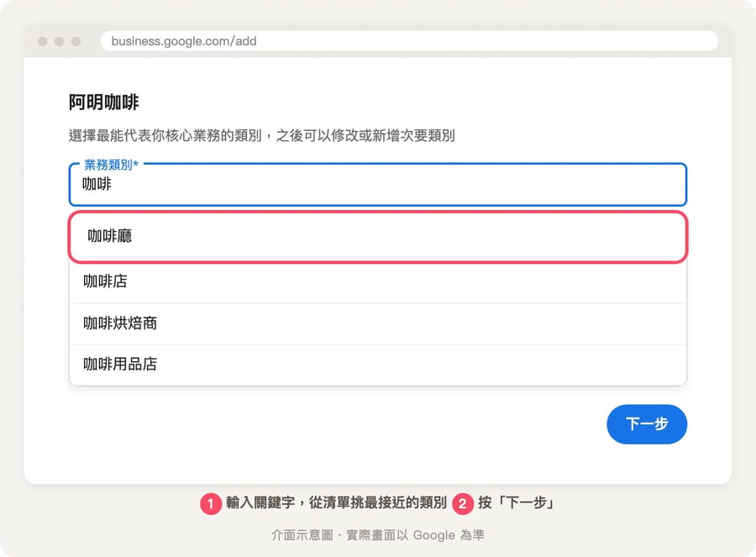This screenshot has width=756, height=557.
Task: Click the 業務類別 input field containing 咖啡
Action: [x=377, y=185]
